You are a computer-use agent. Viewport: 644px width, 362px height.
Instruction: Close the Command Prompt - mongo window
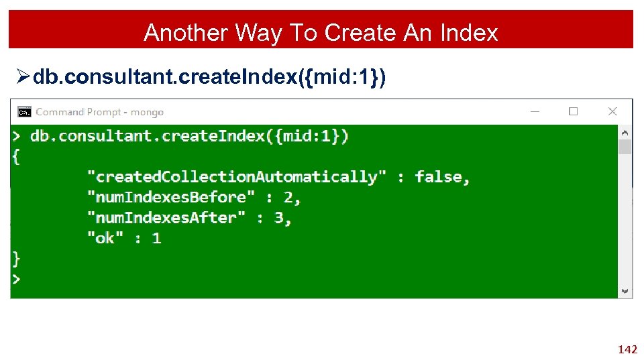pos(612,111)
